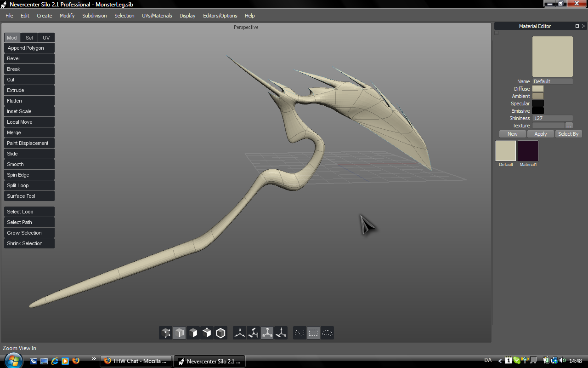Open the Subdivision menu
588x368 pixels.
pyautogui.click(x=95, y=16)
